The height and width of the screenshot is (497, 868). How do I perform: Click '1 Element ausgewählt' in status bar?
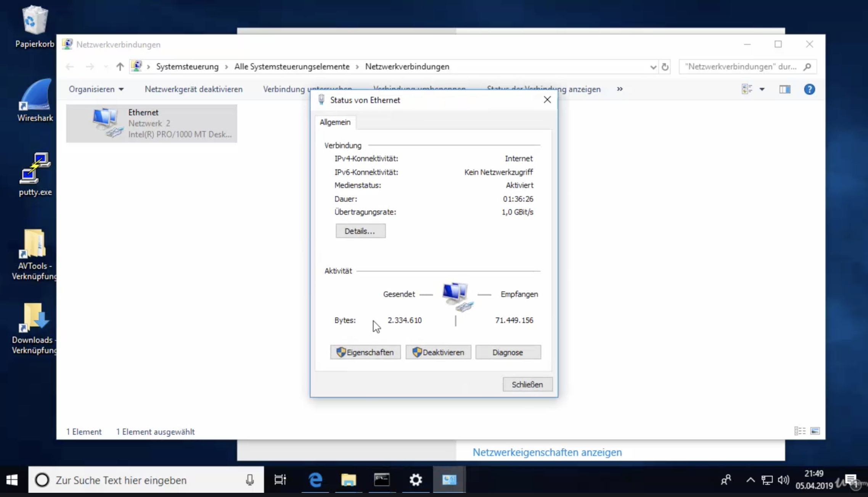coord(155,432)
